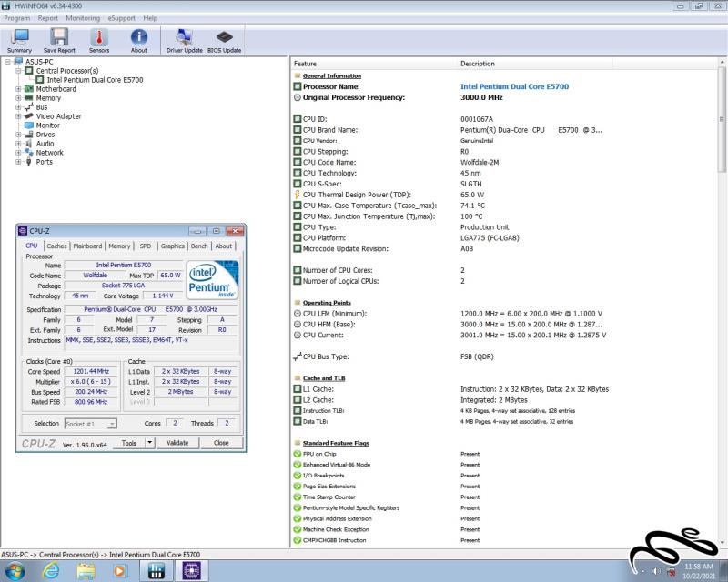Viewport: 728px width, 582px height.
Task: Switch to the Mainboard tab in CPU-Z
Action: (87, 246)
